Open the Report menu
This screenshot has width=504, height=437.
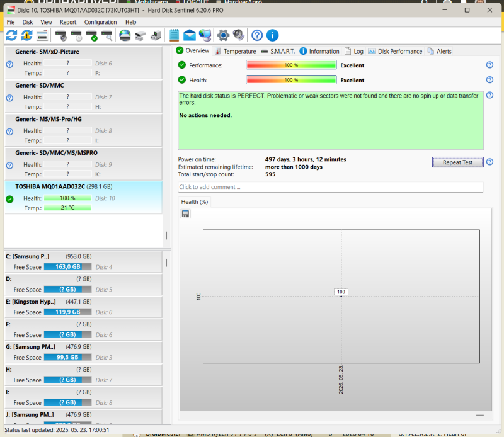[x=68, y=22]
